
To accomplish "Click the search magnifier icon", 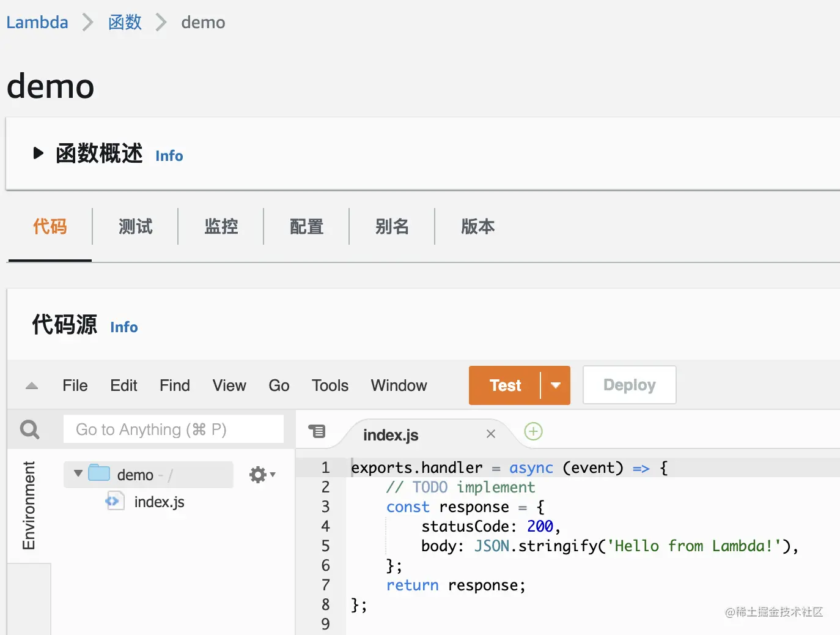I will point(29,429).
